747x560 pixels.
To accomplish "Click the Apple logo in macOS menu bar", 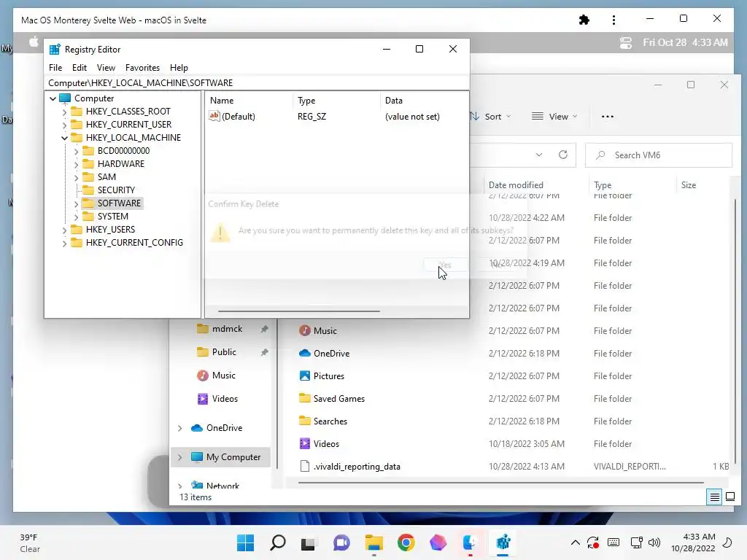I will coord(34,42).
